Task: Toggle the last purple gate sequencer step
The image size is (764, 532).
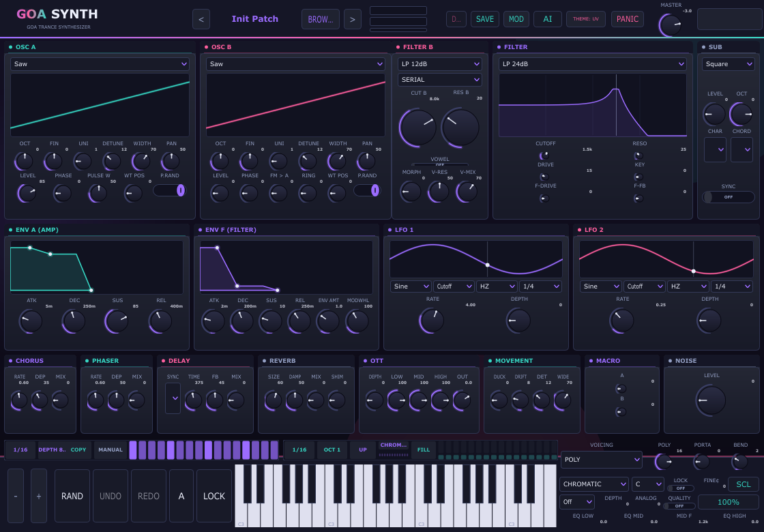Action: [274, 450]
